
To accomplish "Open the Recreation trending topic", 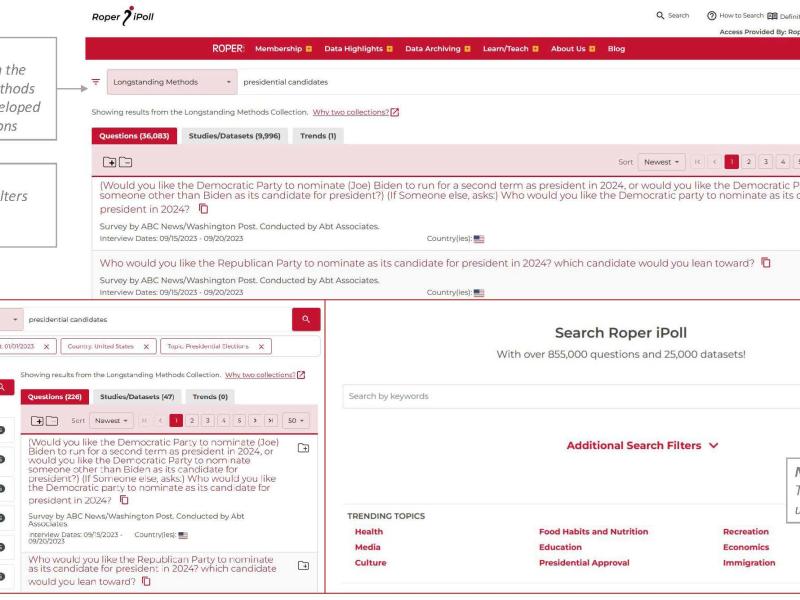I will coord(745,532).
